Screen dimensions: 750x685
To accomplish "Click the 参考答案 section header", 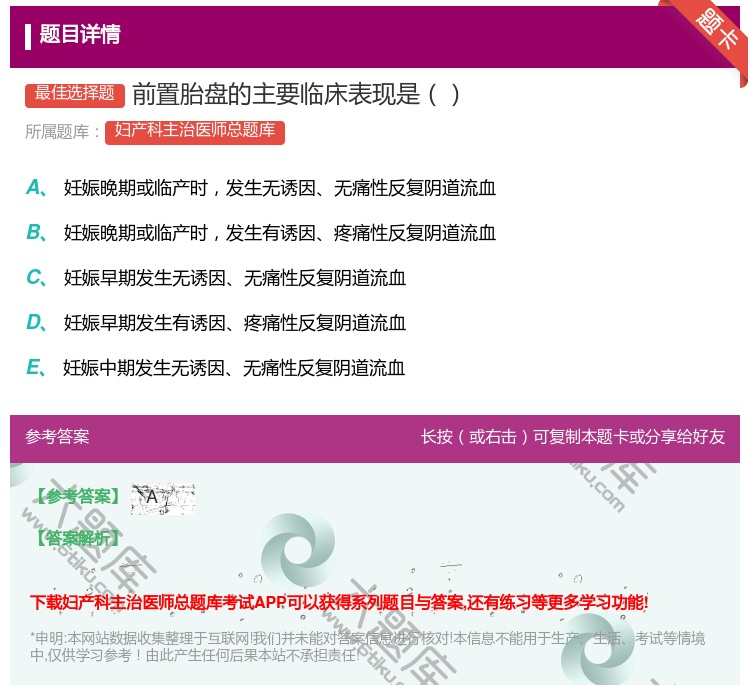I will pos(57,437).
